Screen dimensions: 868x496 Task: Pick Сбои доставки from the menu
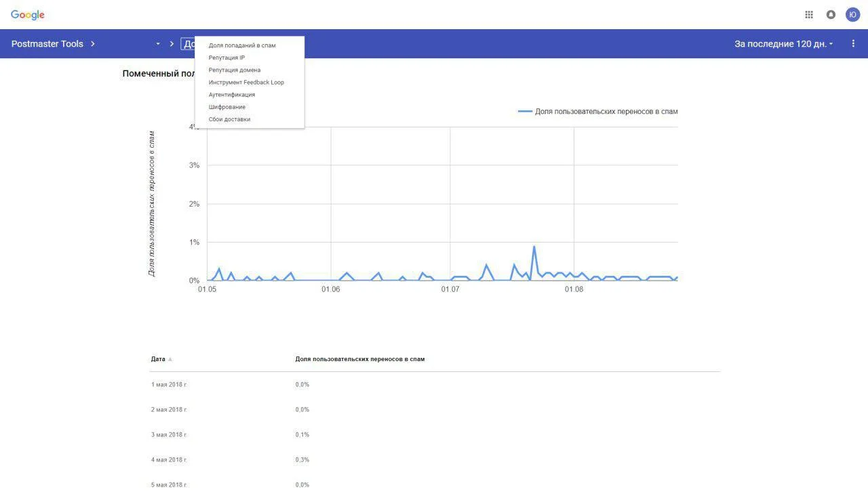pos(229,119)
